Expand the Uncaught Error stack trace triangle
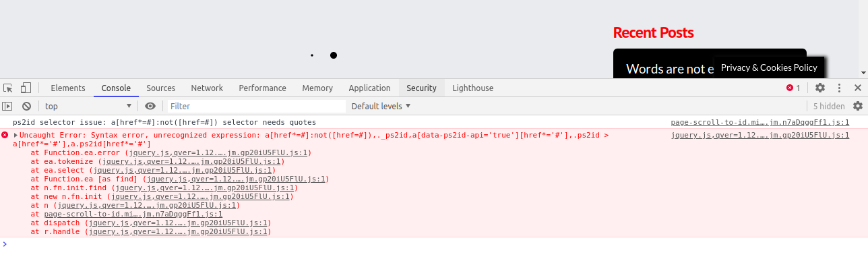This screenshot has height=259, width=868. point(15,135)
